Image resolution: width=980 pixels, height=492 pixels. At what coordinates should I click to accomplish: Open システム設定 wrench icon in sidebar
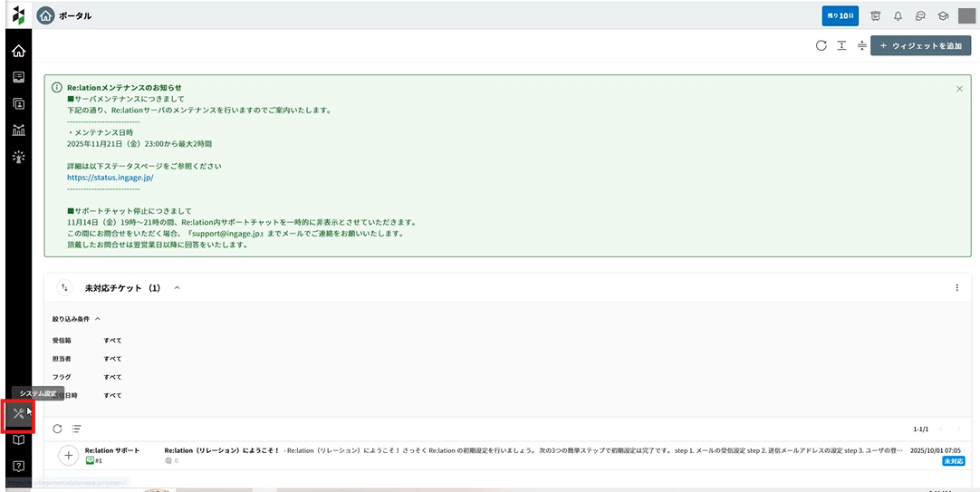(18, 413)
